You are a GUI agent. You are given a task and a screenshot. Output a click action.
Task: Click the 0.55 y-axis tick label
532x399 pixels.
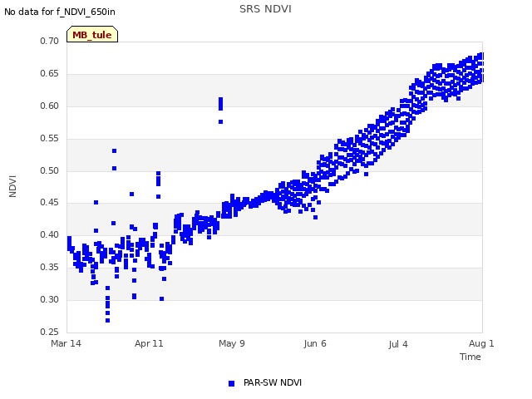pyautogui.click(x=50, y=139)
